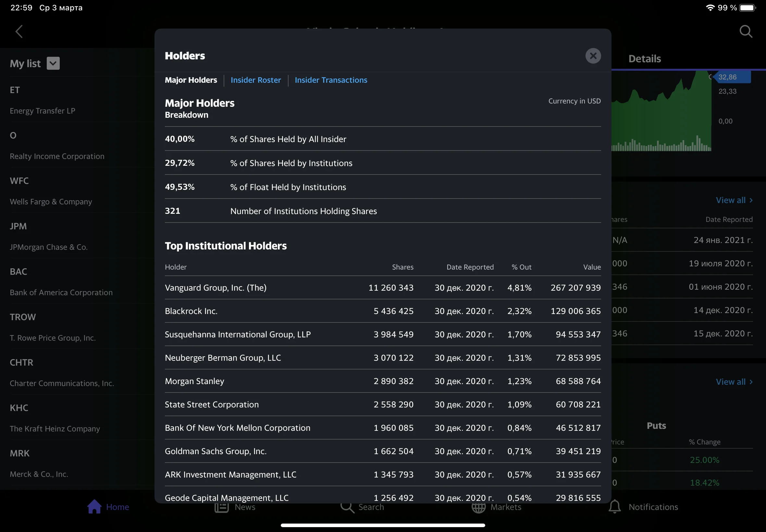766x532 pixels.
Task: Open the Details tab behind the dialog
Action: (644, 59)
